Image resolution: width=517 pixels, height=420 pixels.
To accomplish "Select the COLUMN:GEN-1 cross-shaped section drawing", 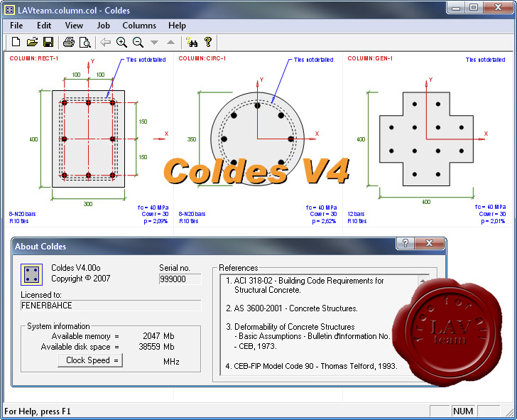I will [426, 139].
